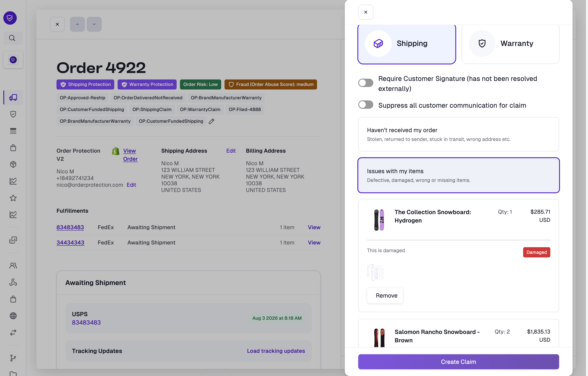This screenshot has width=588, height=376.
Task: Toggle Require Customer Signature switch
Action: (x=366, y=83)
